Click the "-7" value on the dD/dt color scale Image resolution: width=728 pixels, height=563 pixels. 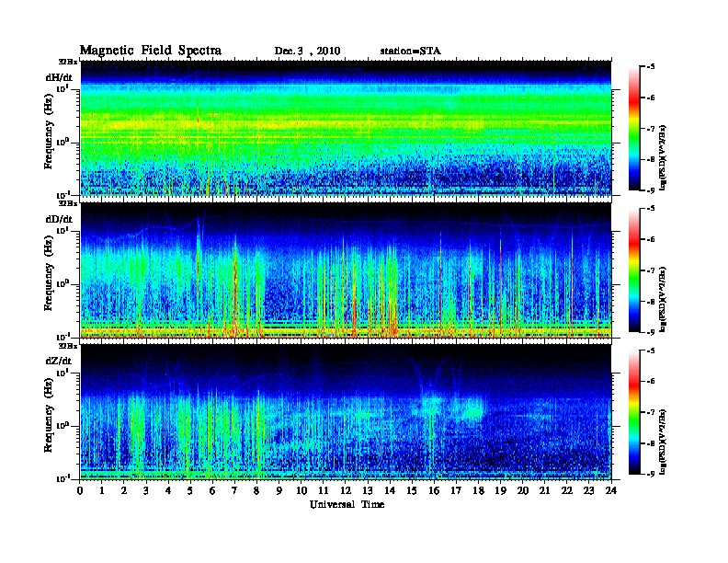point(651,270)
